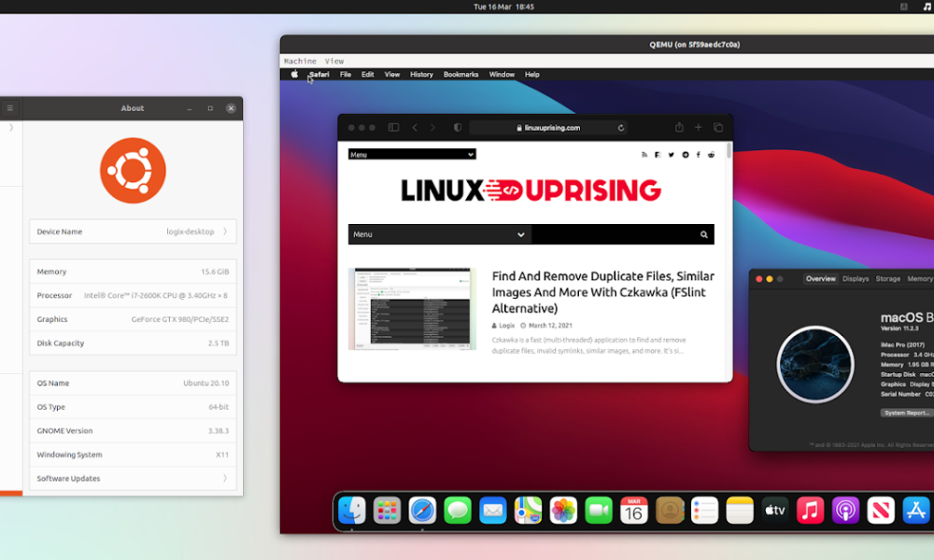This screenshot has height=560, width=934.
Task: Open the Software Updates row
Action: 133,479
